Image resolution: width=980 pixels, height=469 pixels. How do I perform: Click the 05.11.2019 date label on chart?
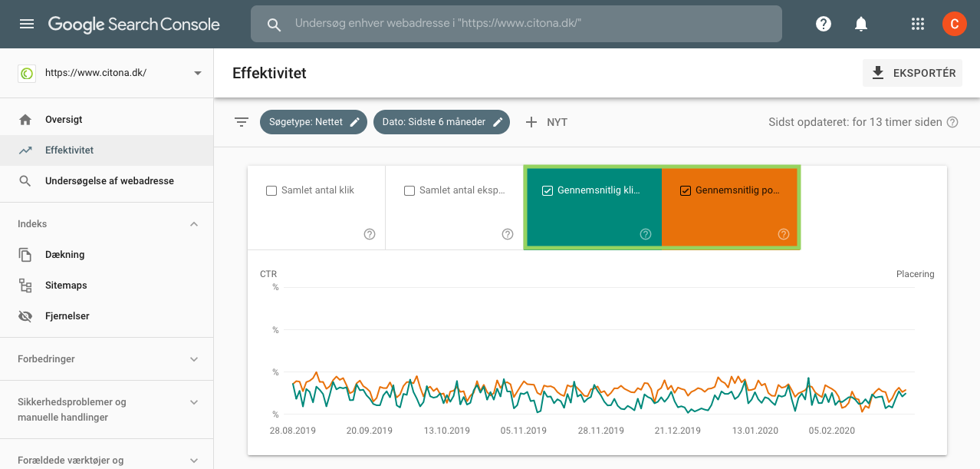point(524,431)
